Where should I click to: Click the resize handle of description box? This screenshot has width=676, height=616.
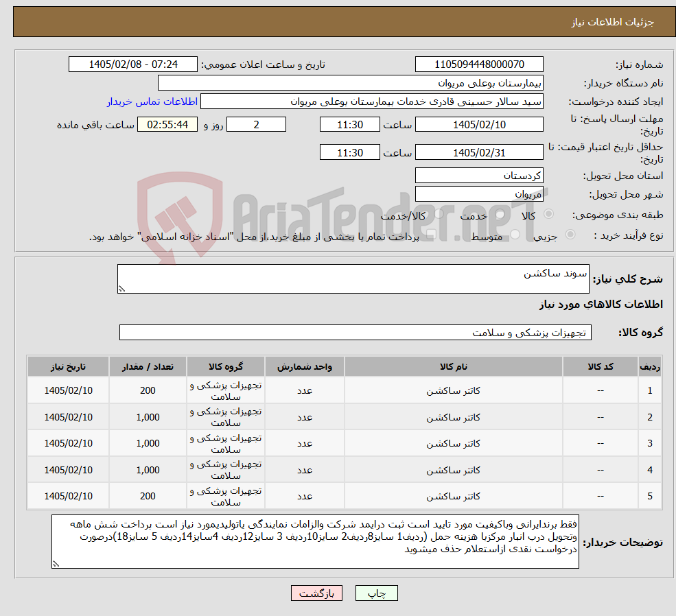click(x=121, y=289)
